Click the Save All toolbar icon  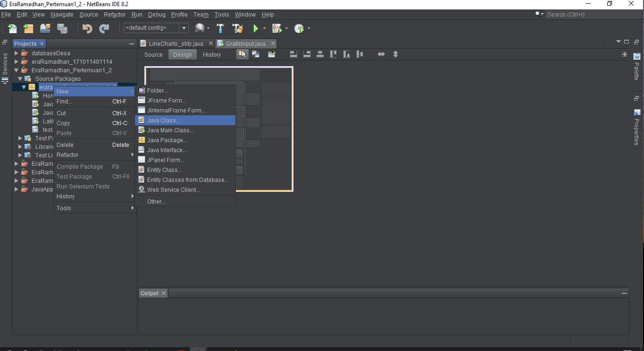click(x=62, y=29)
